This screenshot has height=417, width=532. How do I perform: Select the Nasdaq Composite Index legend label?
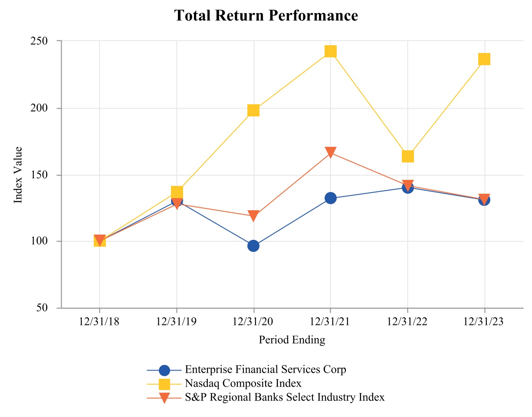243,384
